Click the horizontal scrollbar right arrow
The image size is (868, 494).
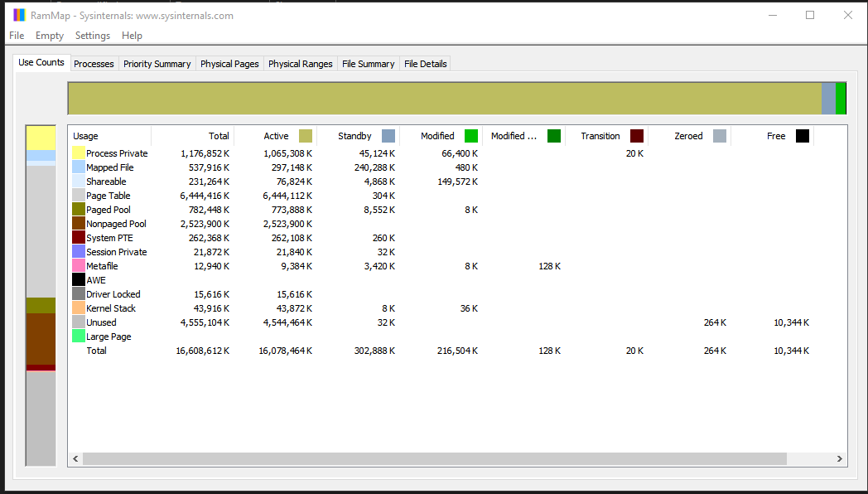[839, 458]
